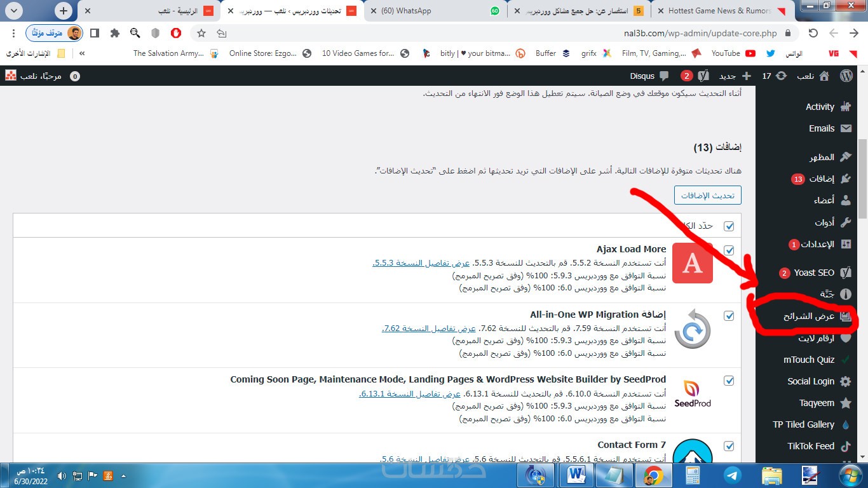Click the volume icon in the system tray
This screenshot has height=488, width=868.
tap(62, 475)
